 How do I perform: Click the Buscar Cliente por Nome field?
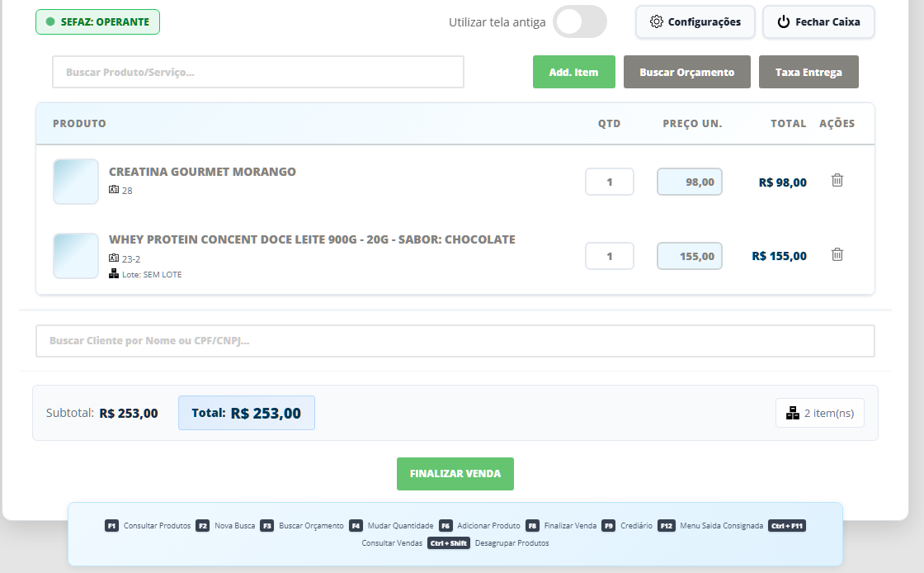[x=455, y=340]
